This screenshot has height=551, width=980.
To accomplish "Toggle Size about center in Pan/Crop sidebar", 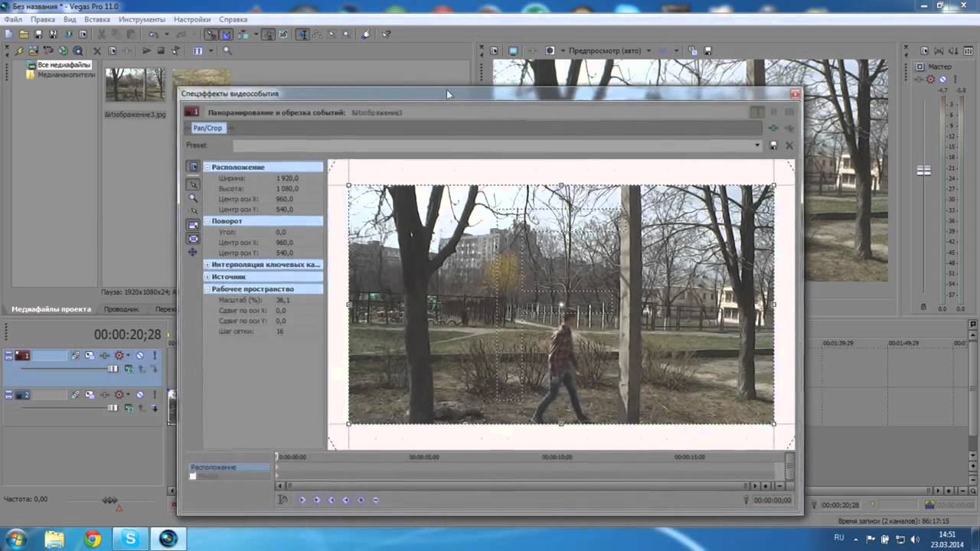I will coord(193,239).
